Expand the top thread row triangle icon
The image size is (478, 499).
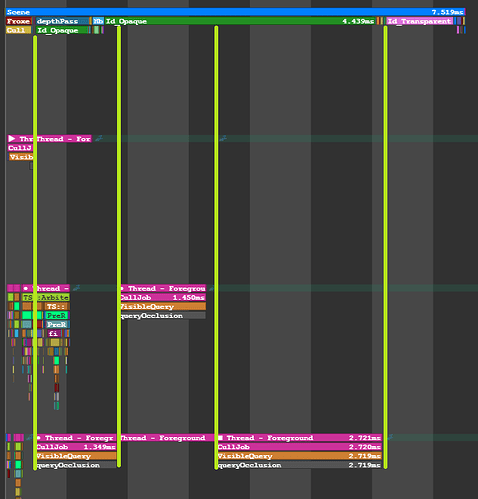tap(12, 138)
